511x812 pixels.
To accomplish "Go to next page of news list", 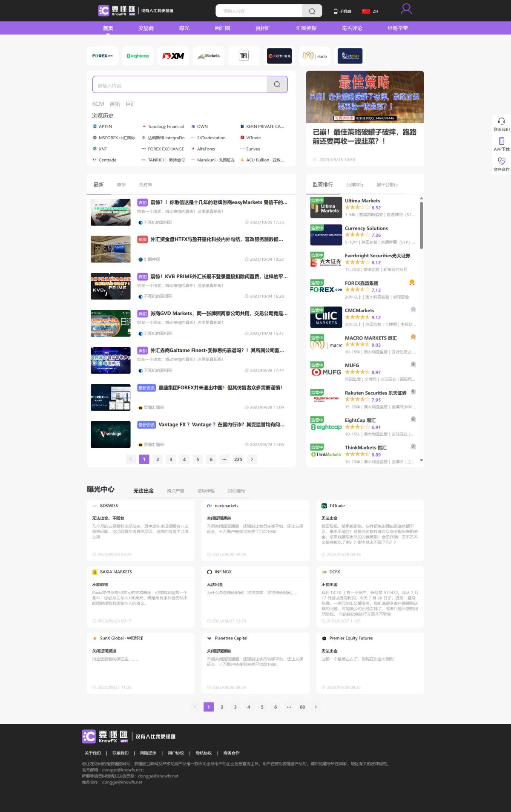I will pyautogui.click(x=252, y=459).
